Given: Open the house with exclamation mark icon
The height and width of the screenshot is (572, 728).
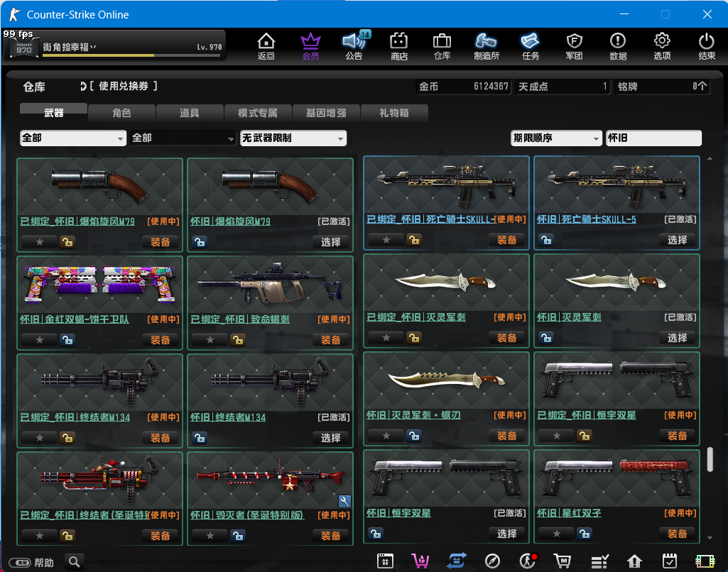Looking at the screenshot, I should pyautogui.click(x=634, y=561).
